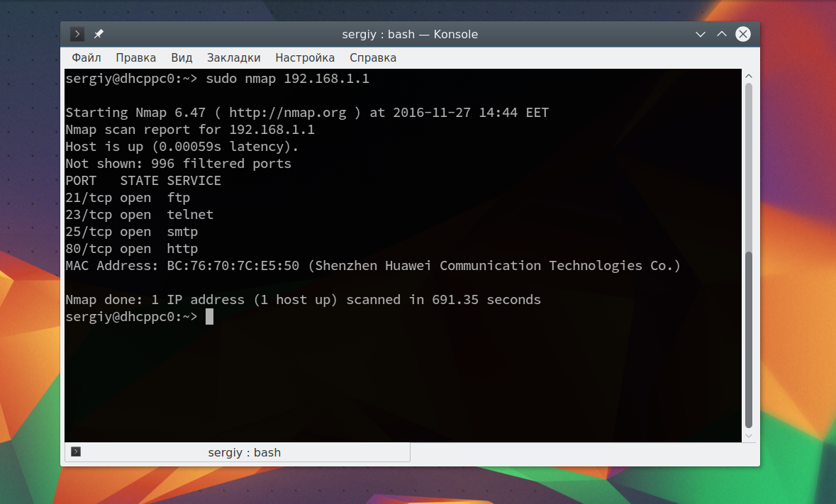836x504 pixels.
Task: Click the scrollbar up arrow
Action: (749, 77)
